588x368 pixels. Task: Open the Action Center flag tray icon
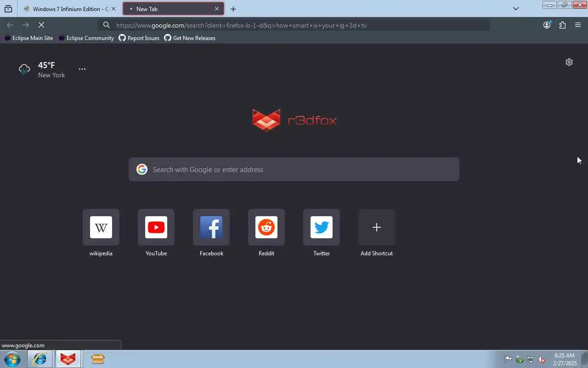(x=508, y=359)
